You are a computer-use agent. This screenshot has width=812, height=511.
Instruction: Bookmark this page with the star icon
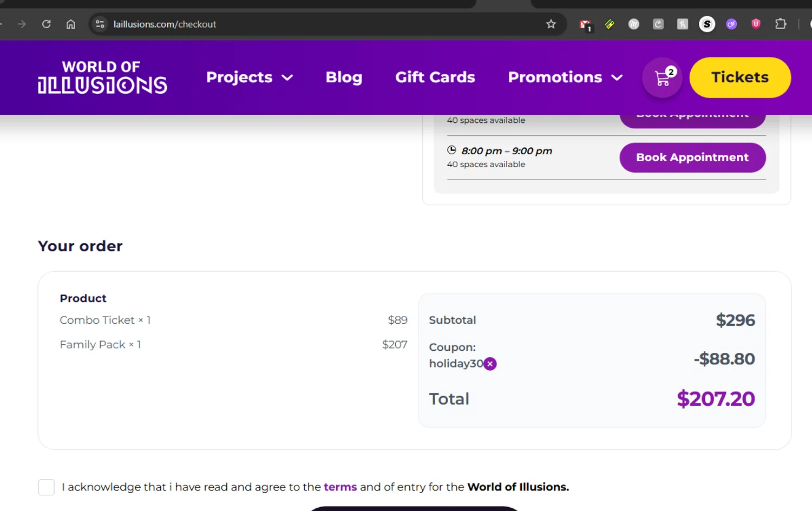[551, 24]
